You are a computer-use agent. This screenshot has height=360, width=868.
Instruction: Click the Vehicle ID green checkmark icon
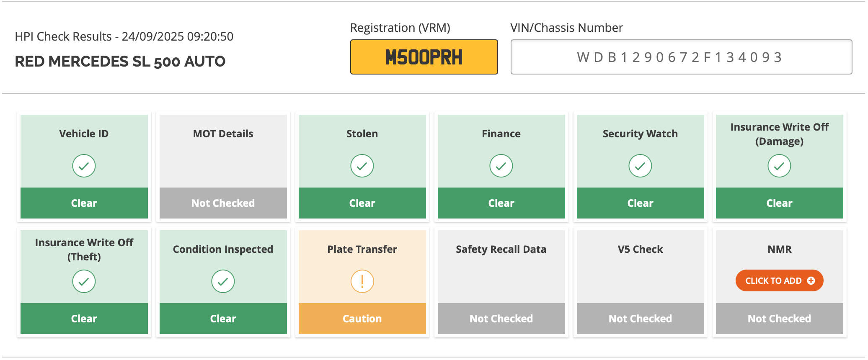tap(84, 166)
